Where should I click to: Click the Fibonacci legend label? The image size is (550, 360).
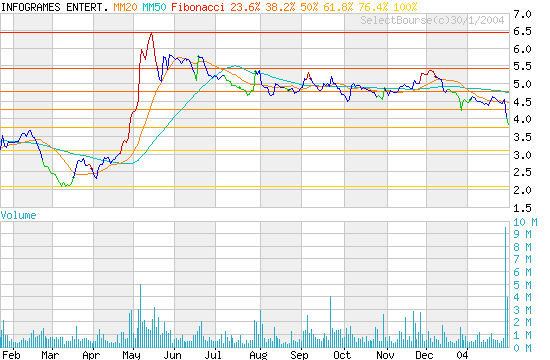pyautogui.click(x=198, y=7)
